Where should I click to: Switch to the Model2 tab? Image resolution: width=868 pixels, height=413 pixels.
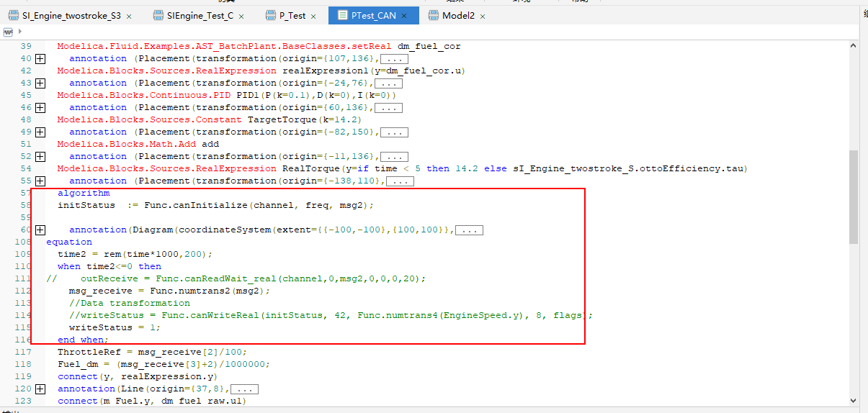click(458, 15)
